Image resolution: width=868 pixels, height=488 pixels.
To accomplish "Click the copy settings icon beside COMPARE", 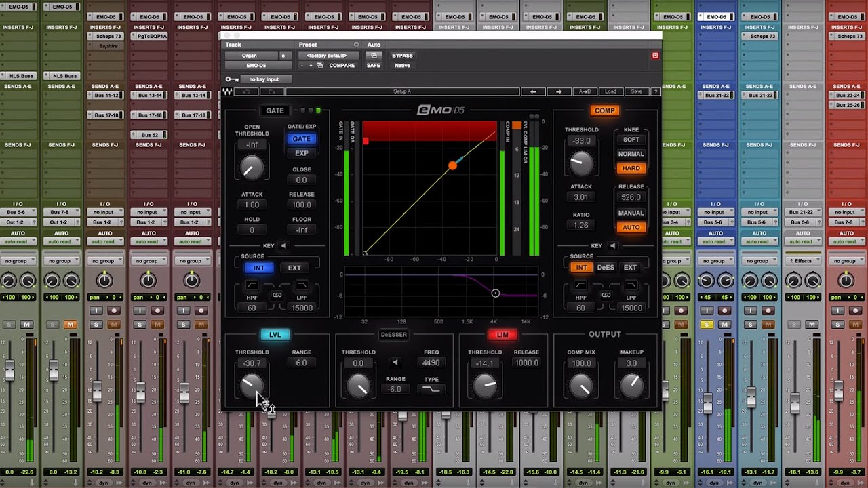I will (x=320, y=66).
